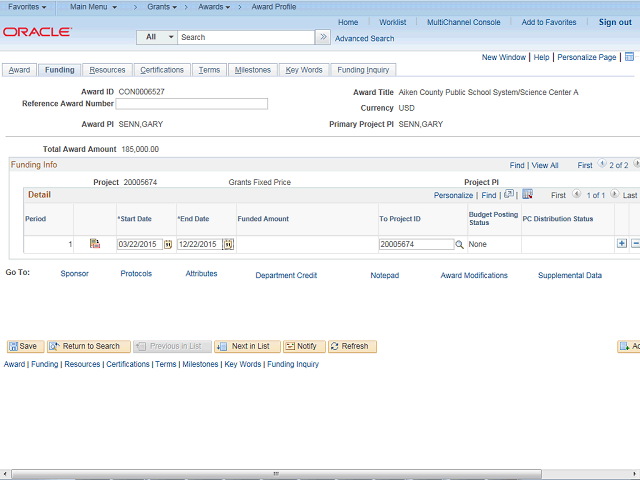Go to Protocols link
Screen dimensions: 640x480
coord(136,274)
